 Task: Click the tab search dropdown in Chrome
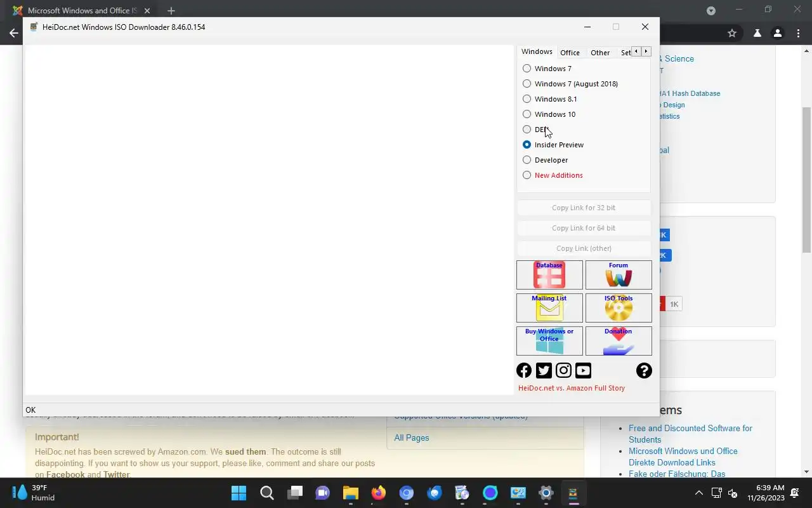pyautogui.click(x=711, y=11)
